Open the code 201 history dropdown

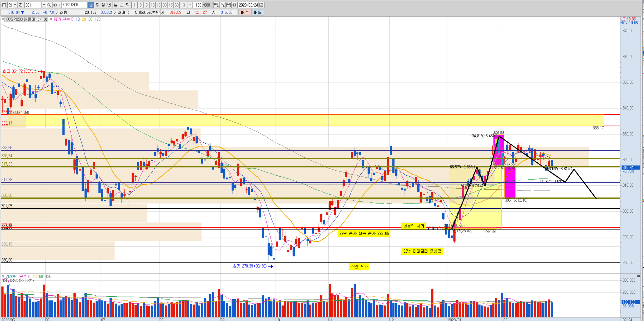(44, 5)
